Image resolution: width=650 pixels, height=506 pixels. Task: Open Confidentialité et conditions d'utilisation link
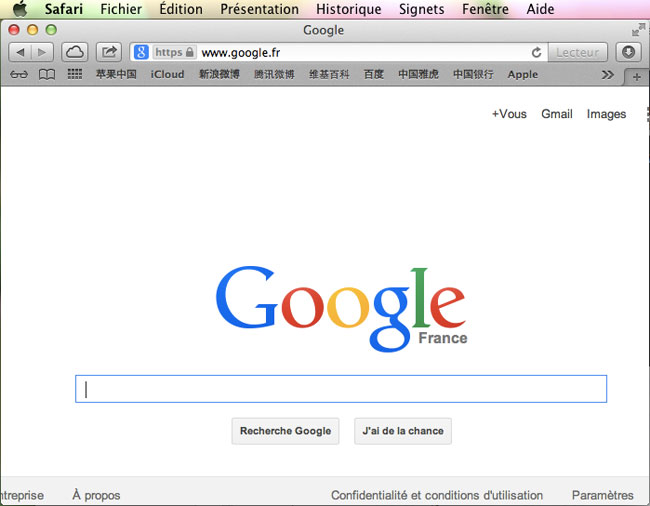pyautogui.click(x=437, y=495)
